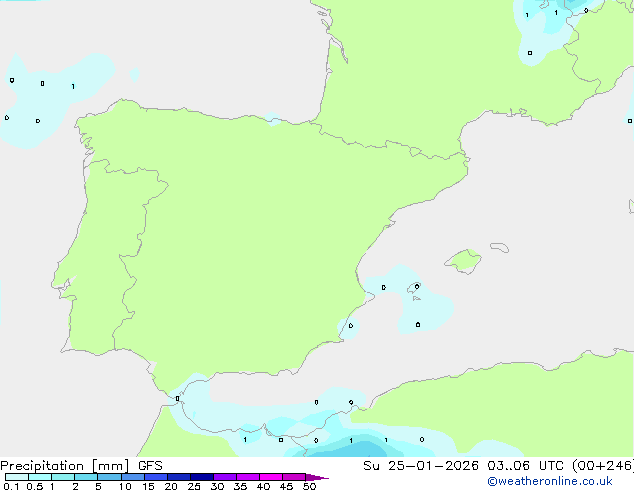Click the '(00+246)' forecast offset text
Screen dimensions: 634x490
[x=603, y=466]
